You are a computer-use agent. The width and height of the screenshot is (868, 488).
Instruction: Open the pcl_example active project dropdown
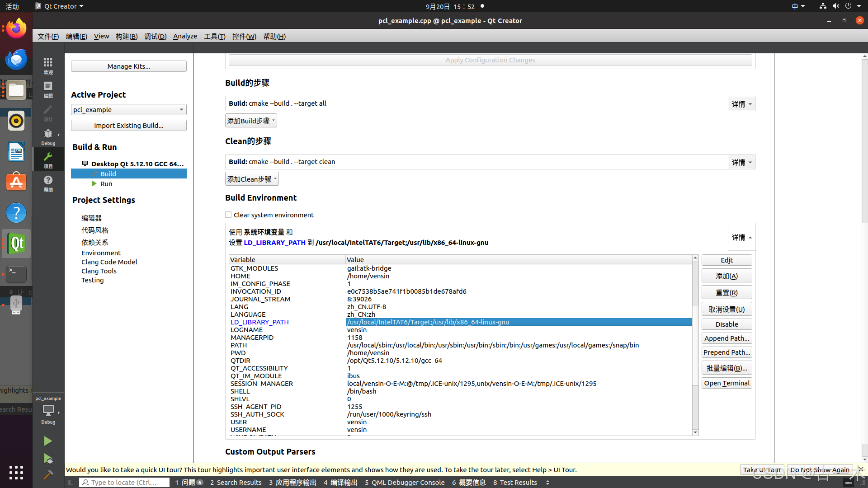pos(128,110)
